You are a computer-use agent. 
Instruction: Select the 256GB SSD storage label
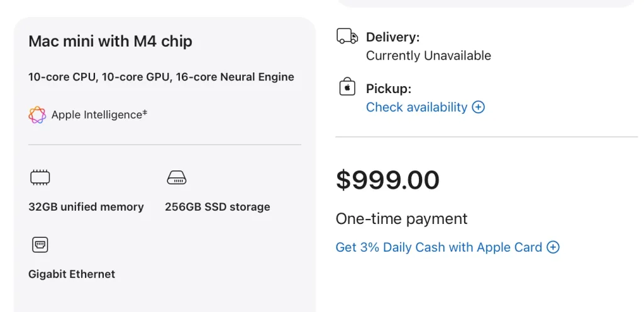[218, 207]
